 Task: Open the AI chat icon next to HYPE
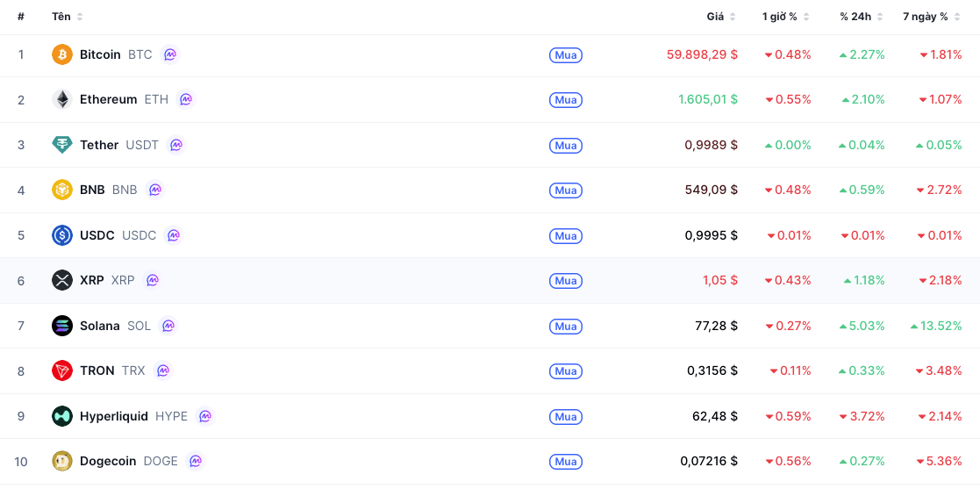205,416
